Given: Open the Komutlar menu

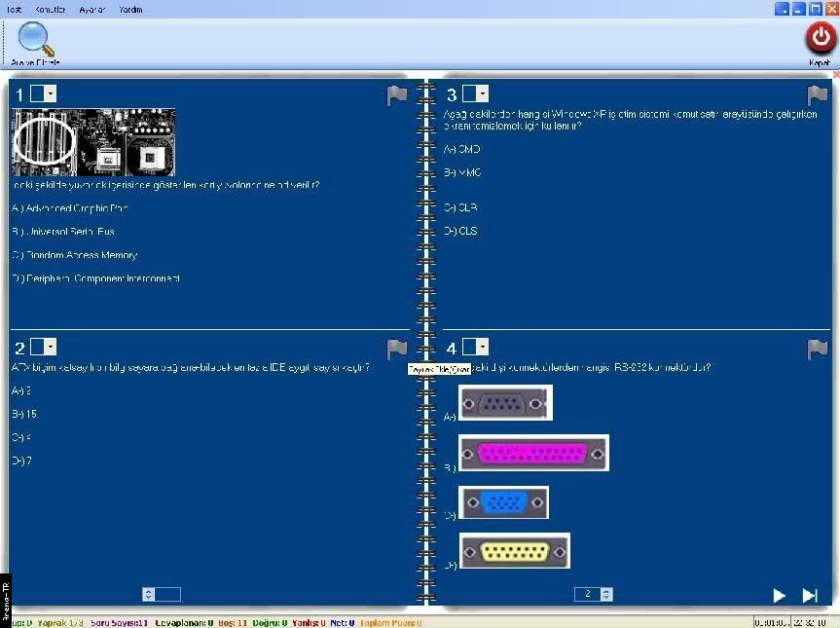Looking at the screenshot, I should pyautogui.click(x=51, y=9).
